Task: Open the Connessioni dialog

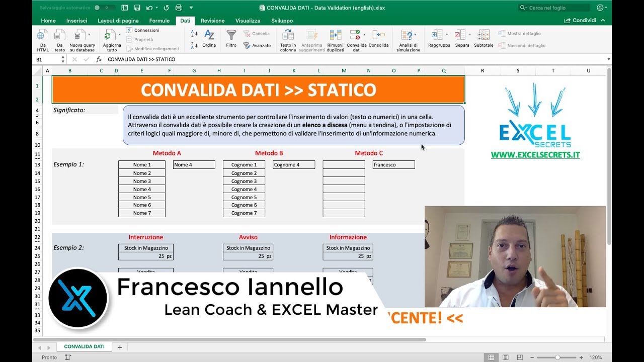Action: click(143, 30)
